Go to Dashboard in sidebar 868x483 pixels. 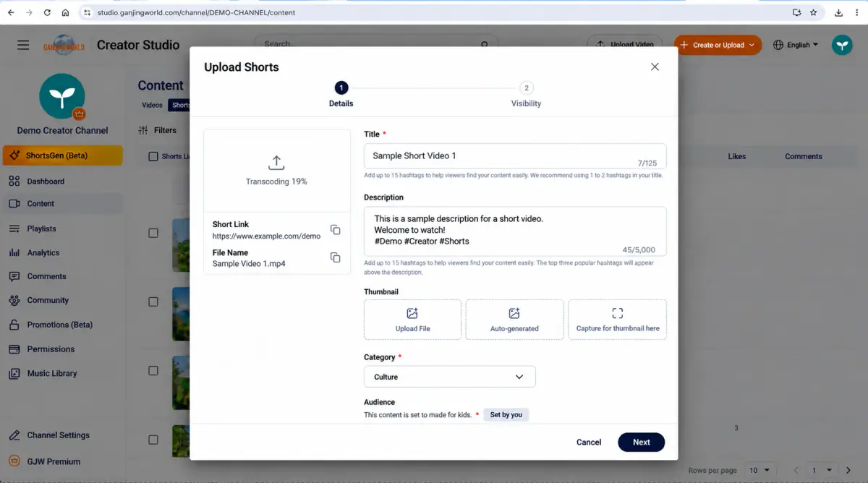62,181
